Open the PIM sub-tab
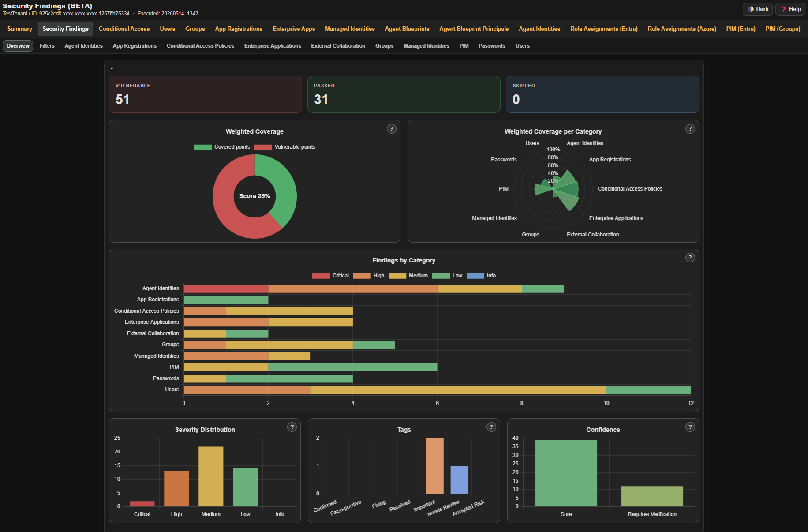This screenshot has width=808, height=532. tap(464, 46)
